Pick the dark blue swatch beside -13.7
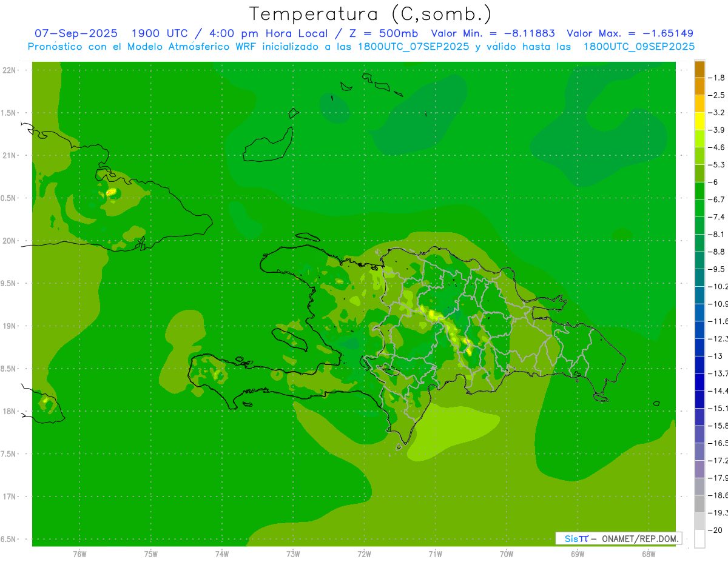This screenshot has height=562, width=728. click(x=699, y=382)
